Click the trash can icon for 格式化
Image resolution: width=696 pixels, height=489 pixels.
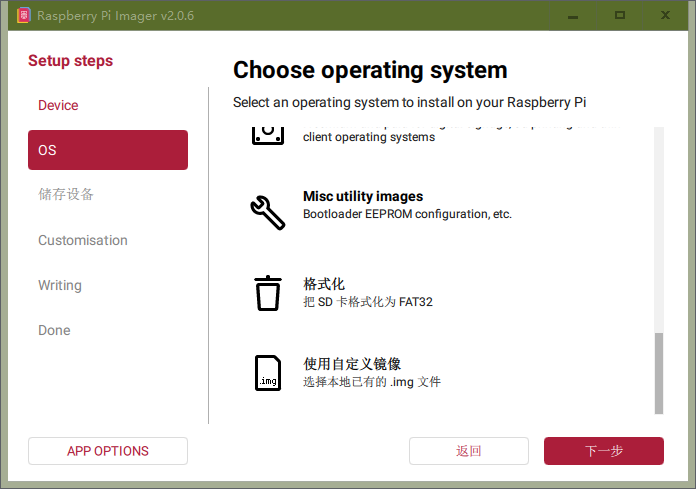267,292
